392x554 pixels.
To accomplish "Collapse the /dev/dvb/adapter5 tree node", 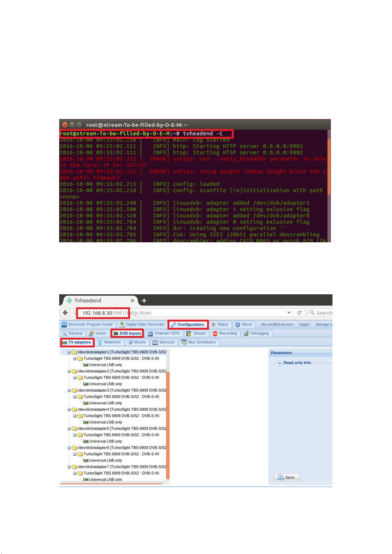I will coord(69,429).
